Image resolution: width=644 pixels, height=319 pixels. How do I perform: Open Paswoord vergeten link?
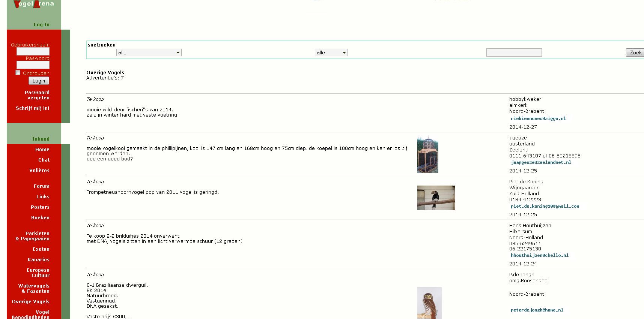(x=37, y=95)
